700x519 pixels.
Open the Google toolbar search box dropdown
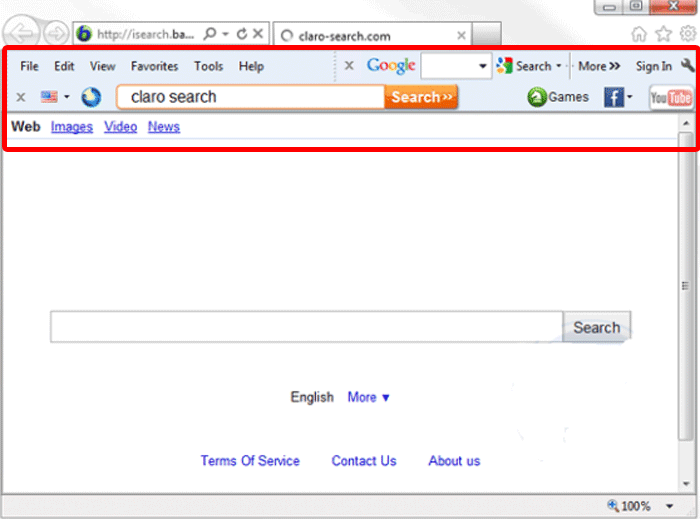point(483,67)
